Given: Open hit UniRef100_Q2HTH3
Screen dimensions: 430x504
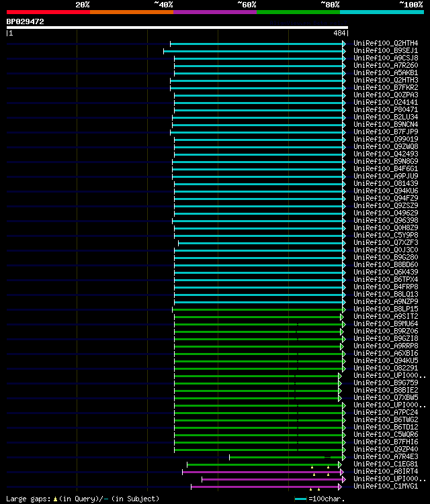Looking at the screenshot, I should coord(386,80).
